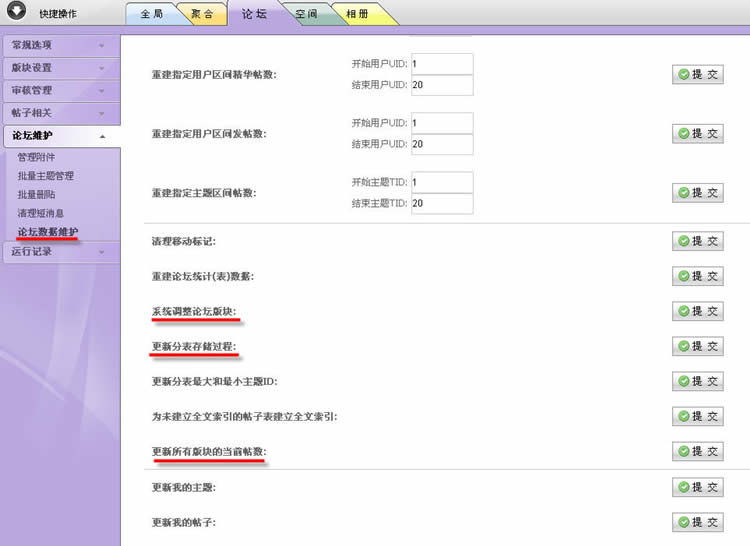Open the 聚合 tab
Screen dimensions: 750x546
click(205, 14)
